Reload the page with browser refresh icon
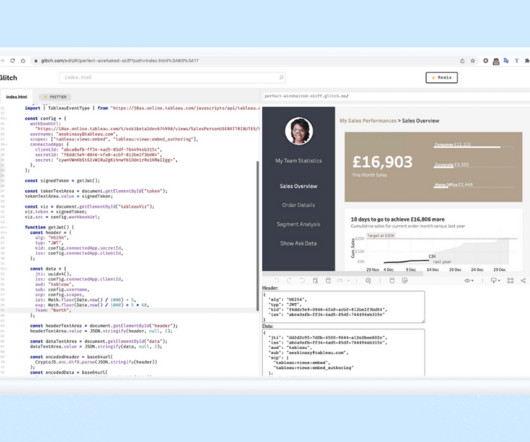Screen dimensions: 530x442 13,60
